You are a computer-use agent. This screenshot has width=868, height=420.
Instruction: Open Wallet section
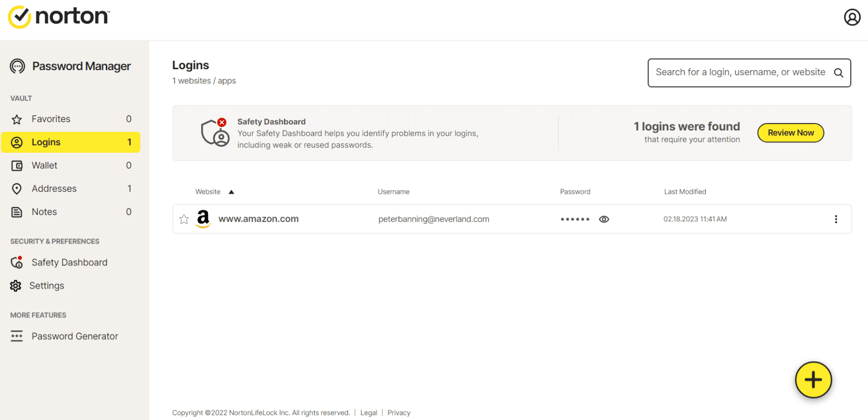coord(71,166)
